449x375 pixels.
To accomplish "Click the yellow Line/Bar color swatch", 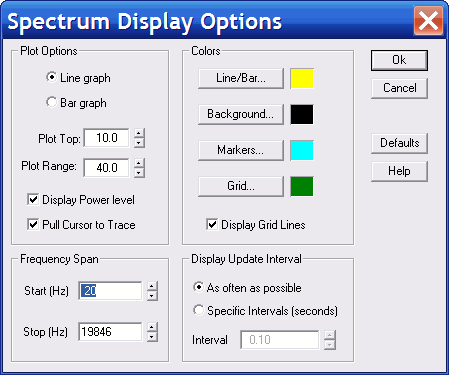I will pos(302,79).
